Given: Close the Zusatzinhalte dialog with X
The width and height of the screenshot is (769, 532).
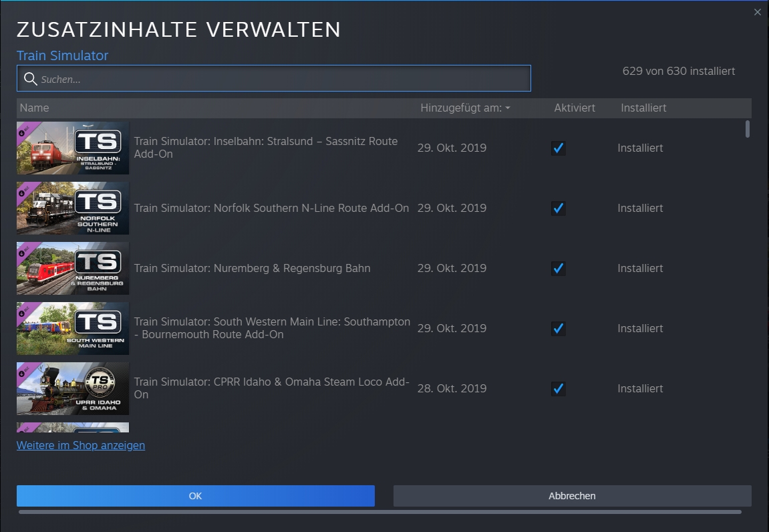Looking at the screenshot, I should coord(757,12).
